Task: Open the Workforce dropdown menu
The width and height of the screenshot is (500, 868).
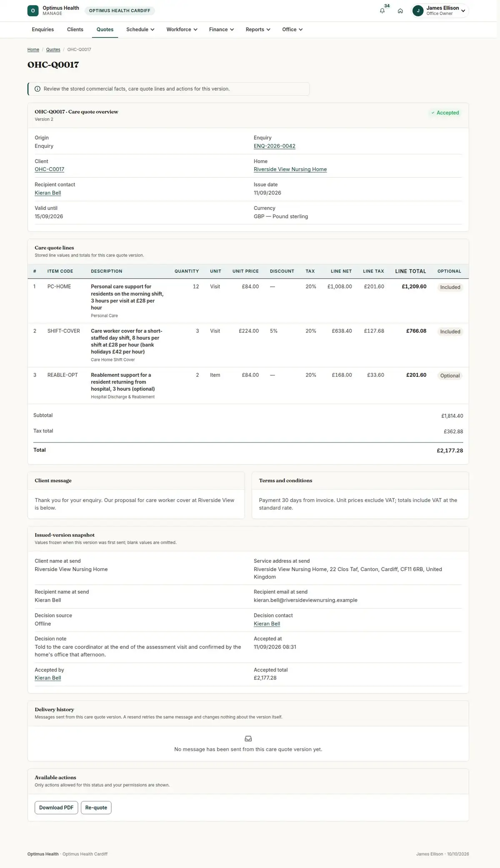Action: point(182,30)
